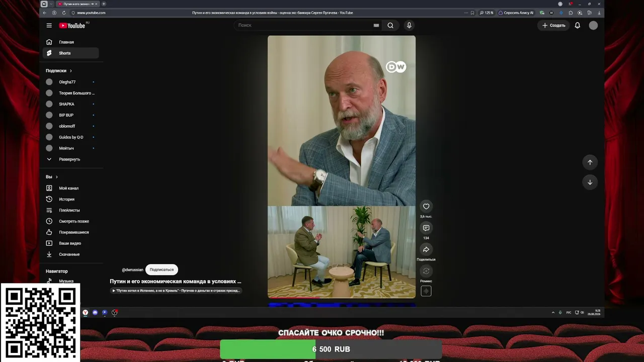Screen dimensions: 644x362
Task: Expand the Подписки section chevron
Action: pos(71,71)
